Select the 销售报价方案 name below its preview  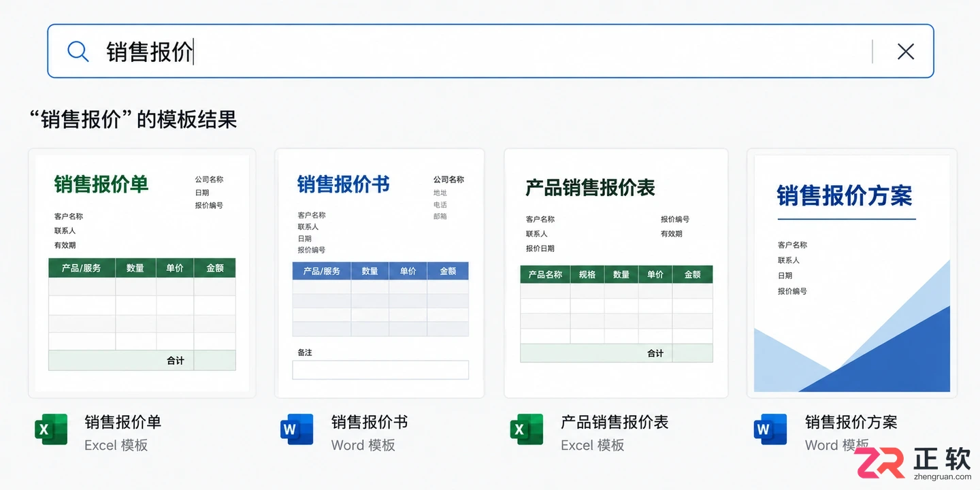(851, 422)
